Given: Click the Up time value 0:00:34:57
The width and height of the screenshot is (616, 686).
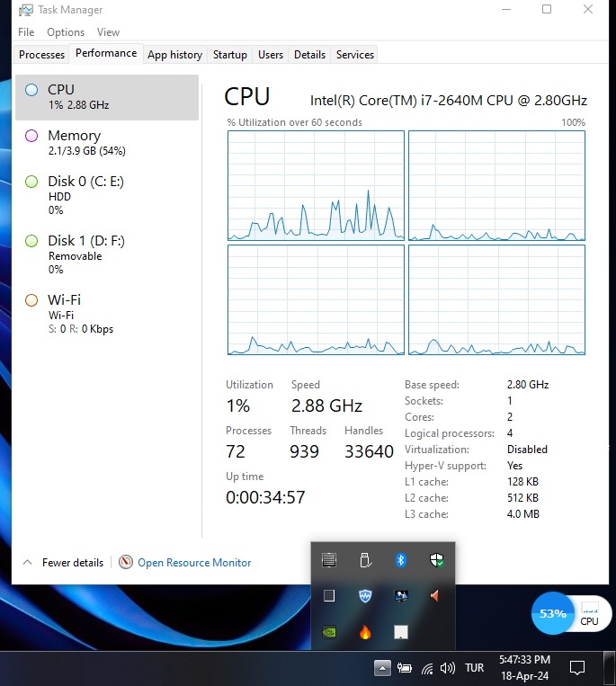Looking at the screenshot, I should pyautogui.click(x=265, y=497).
